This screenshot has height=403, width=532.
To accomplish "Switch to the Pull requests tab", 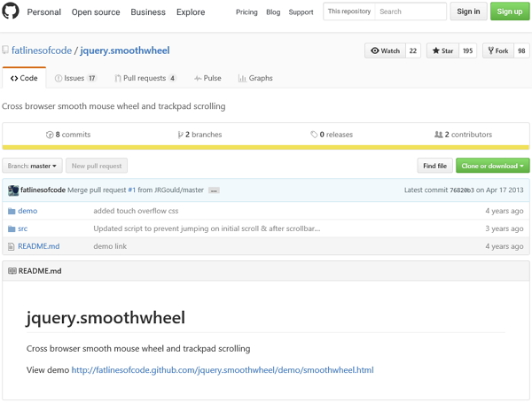I will click(x=145, y=78).
